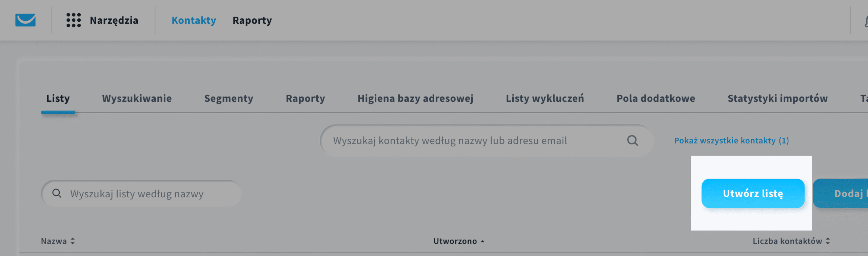Go to Listy wykluczeń tab
This screenshot has height=256, width=868.
545,98
